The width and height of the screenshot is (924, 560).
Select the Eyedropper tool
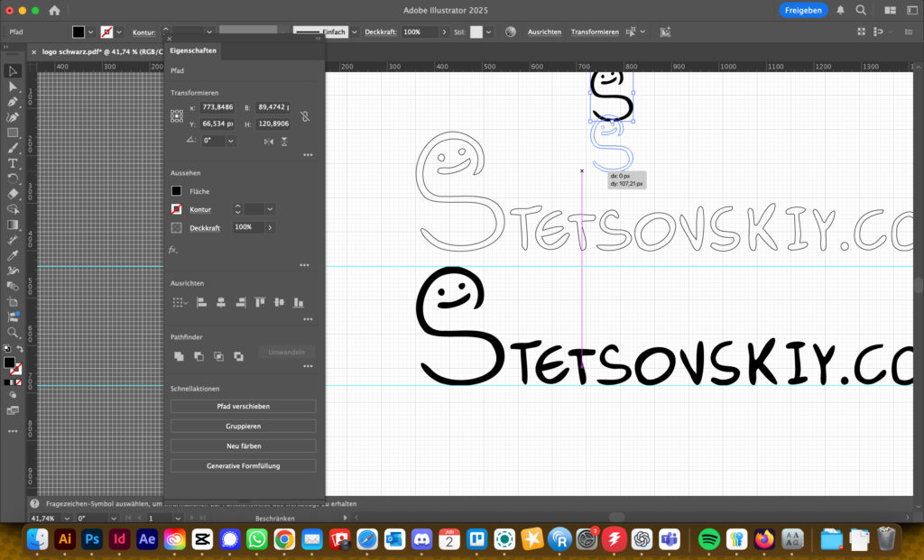click(x=13, y=255)
